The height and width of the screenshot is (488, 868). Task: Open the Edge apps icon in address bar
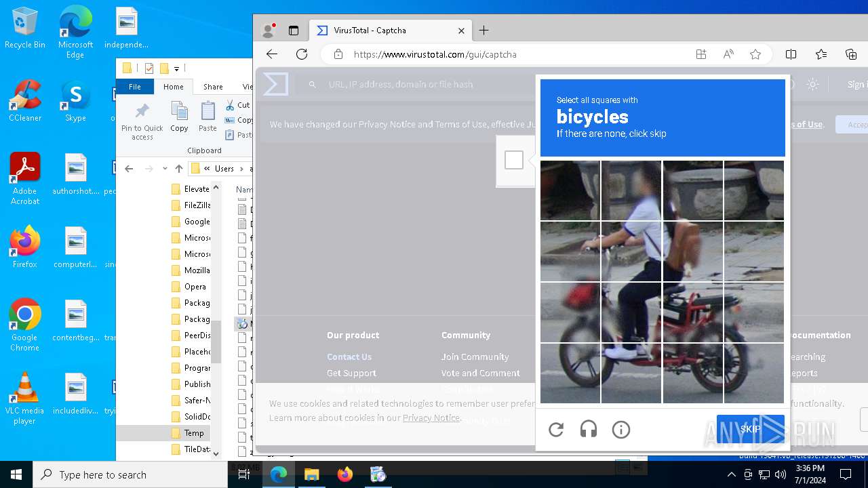point(701,54)
